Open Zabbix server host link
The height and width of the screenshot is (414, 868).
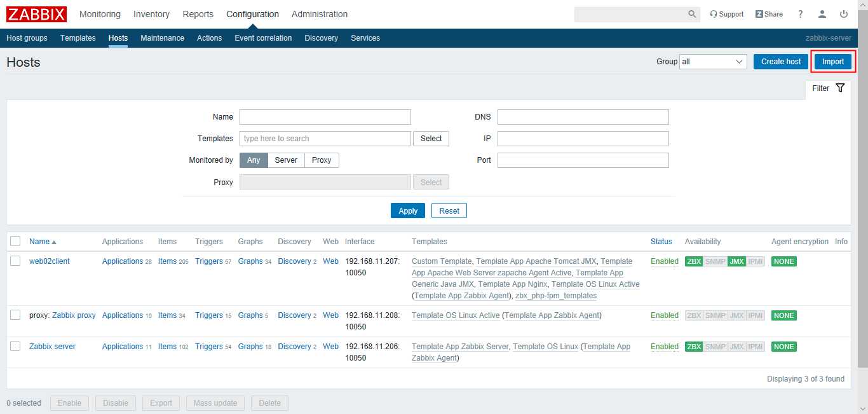point(52,347)
